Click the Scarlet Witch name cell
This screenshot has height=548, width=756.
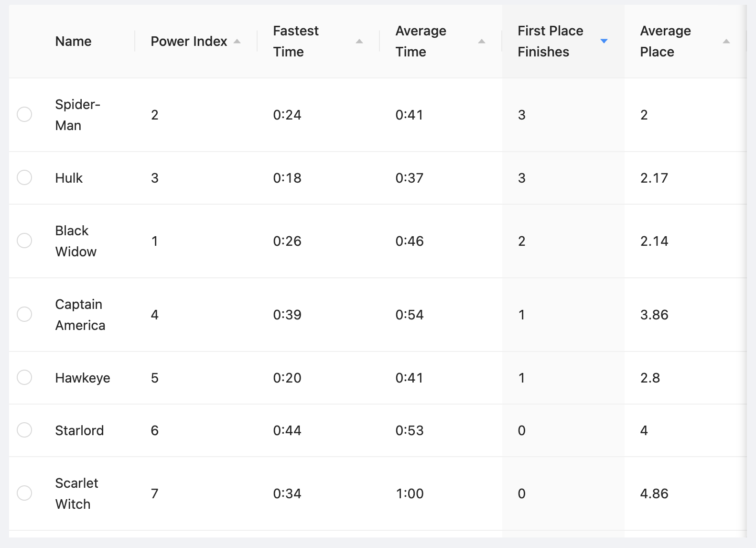click(x=76, y=493)
